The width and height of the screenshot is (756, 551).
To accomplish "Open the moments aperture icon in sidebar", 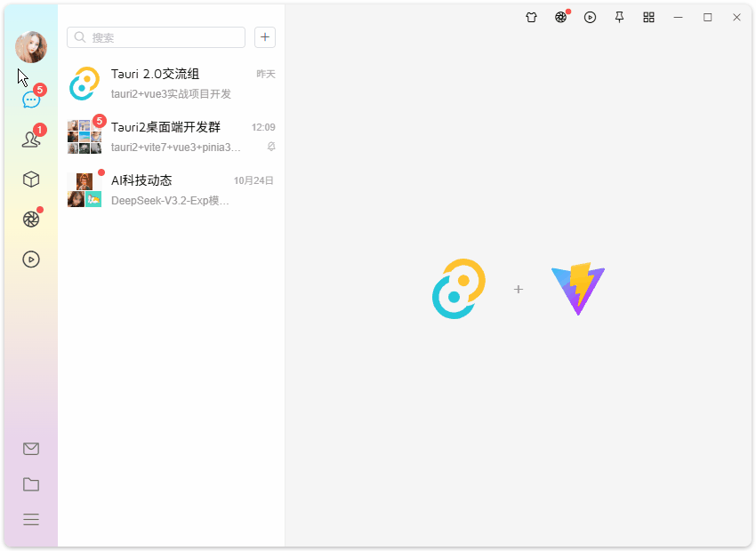I will (x=31, y=220).
